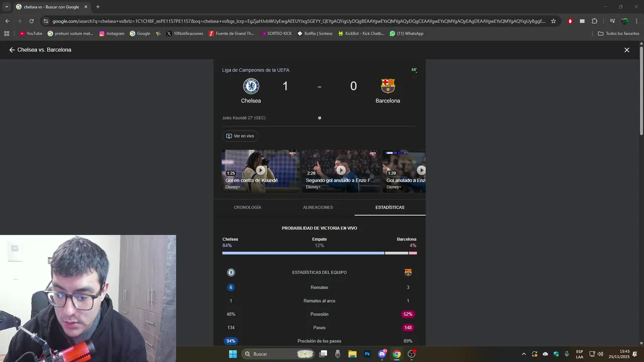The width and height of the screenshot is (644, 362).
Task: Open the tab search dropdown arrow
Action: click(x=7, y=7)
